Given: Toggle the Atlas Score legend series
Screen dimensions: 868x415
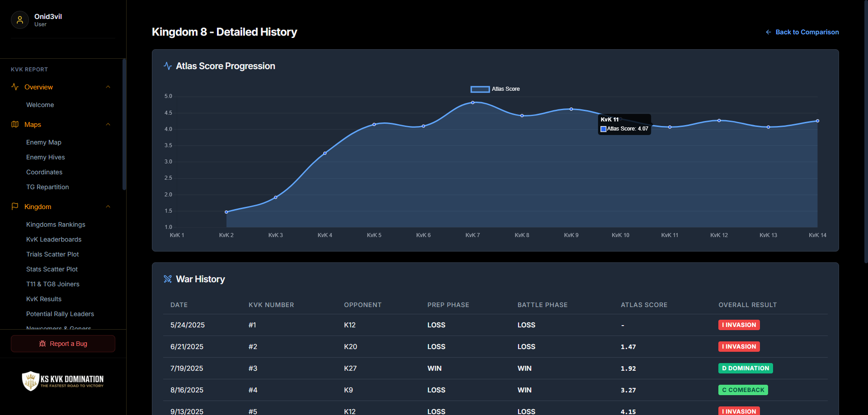Looking at the screenshot, I should click(x=495, y=89).
